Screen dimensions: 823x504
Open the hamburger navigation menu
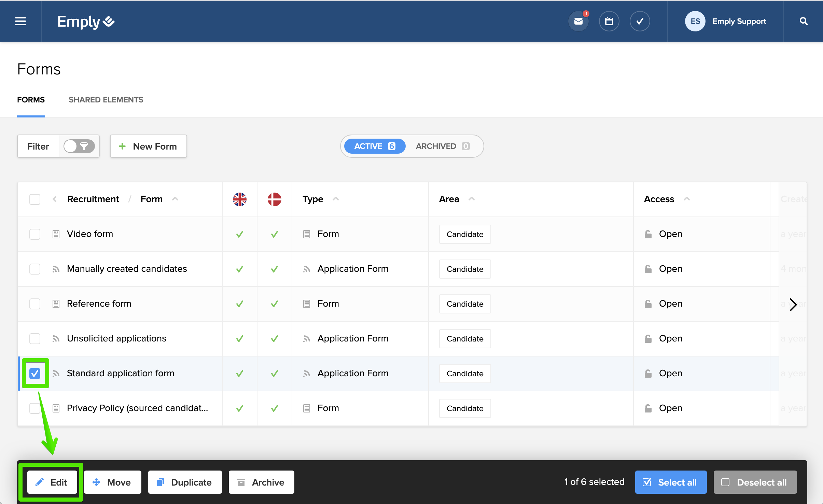(20, 21)
